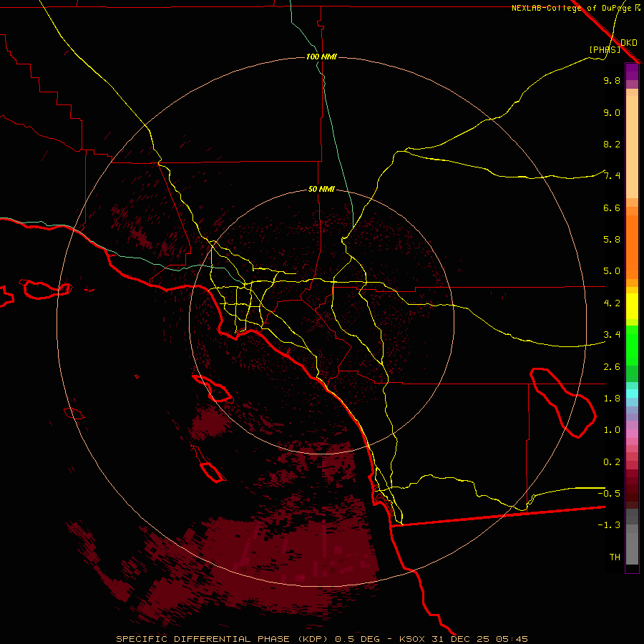Pick the bright yellow segment of color bar
The image size is (644, 644).
coord(632,306)
